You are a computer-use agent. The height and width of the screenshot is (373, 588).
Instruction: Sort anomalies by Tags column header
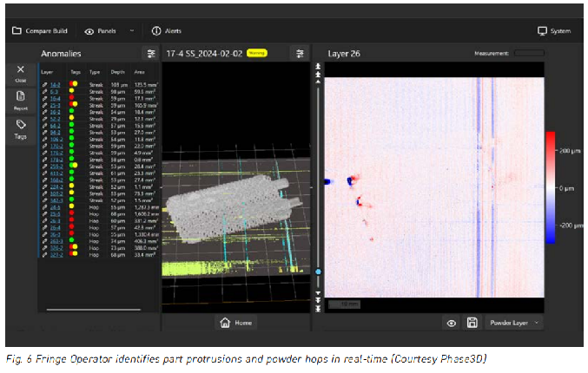point(76,72)
